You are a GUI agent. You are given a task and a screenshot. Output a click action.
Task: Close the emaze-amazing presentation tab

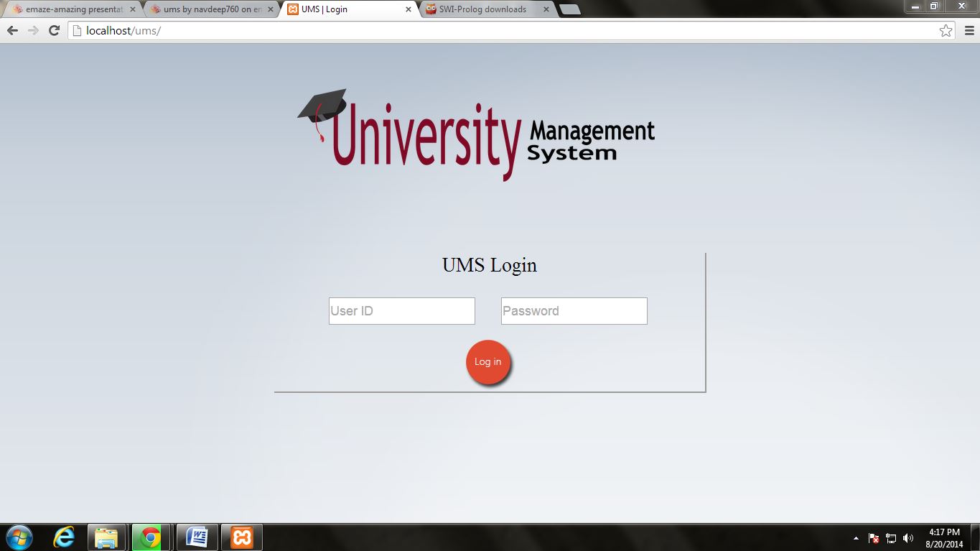pos(132,9)
